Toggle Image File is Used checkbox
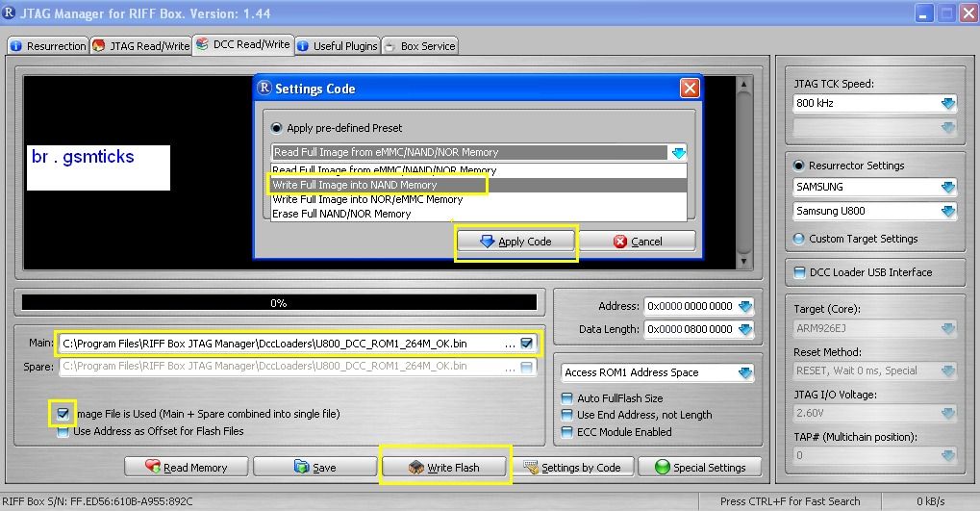This screenshot has width=980, height=511. pos(63,414)
